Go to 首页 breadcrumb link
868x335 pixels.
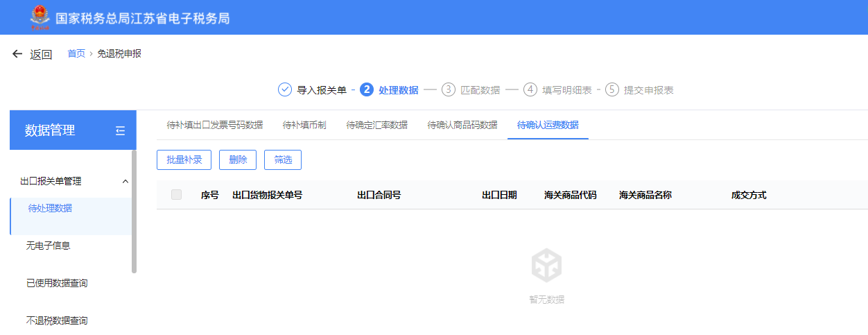coord(76,53)
